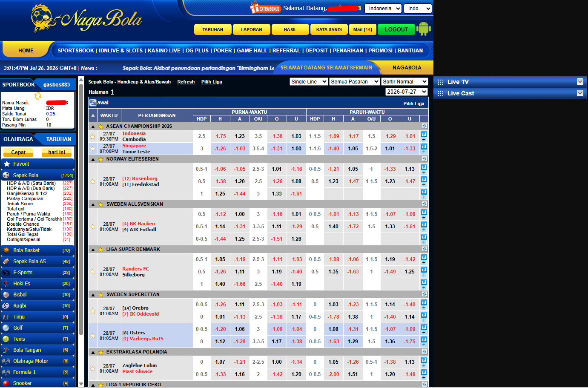
Task: Click the Refresh link above the table
Action: 186,82
